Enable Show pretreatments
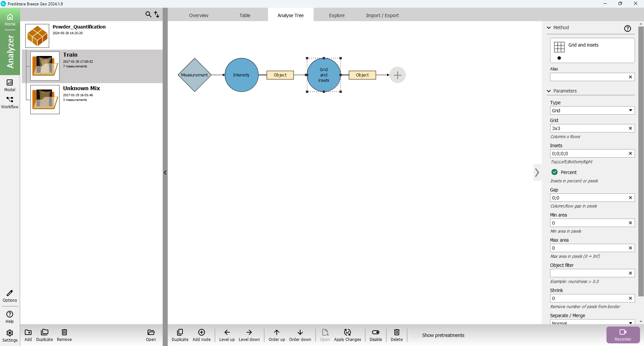Viewport: 644px width, 346px height. 416,335
